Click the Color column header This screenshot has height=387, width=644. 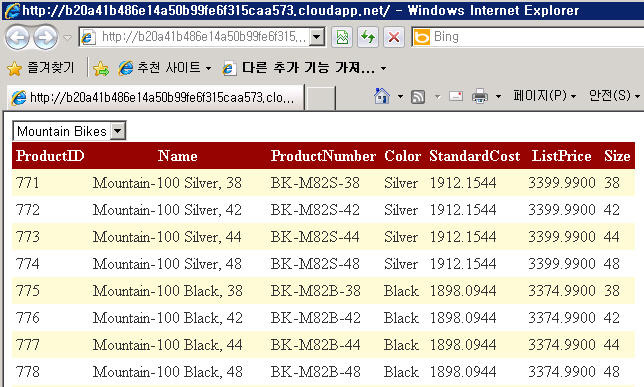402,156
